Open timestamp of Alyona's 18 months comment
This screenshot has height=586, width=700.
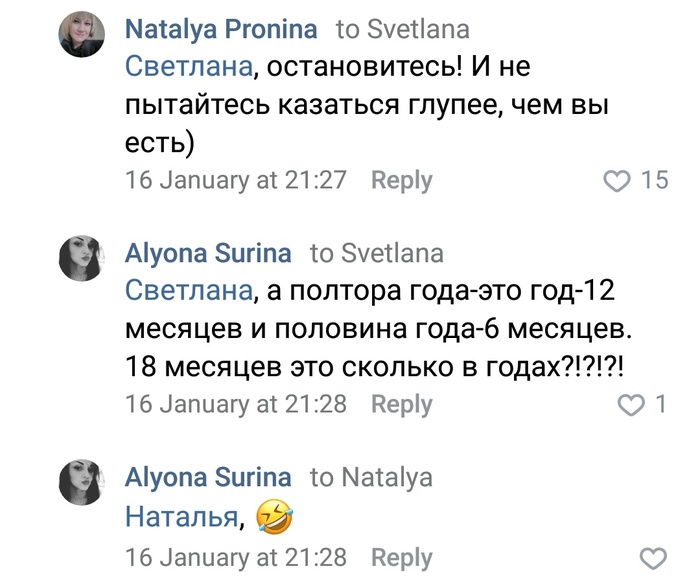click(x=235, y=405)
